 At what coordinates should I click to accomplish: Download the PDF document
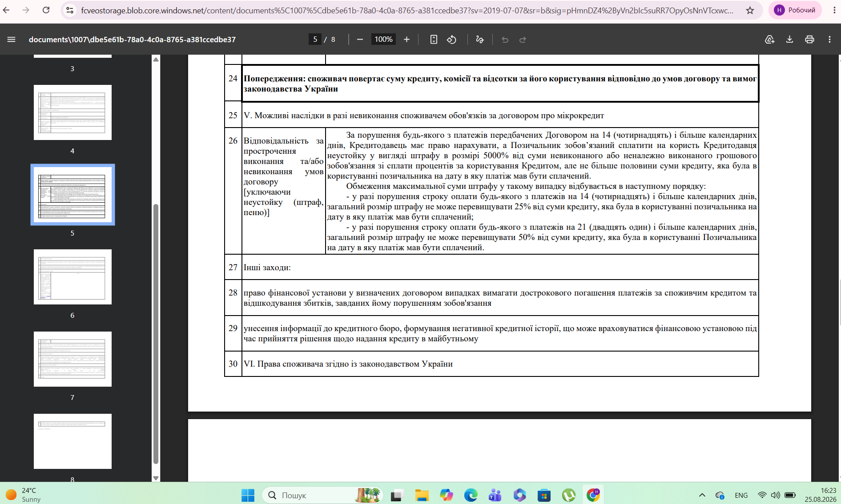point(789,40)
